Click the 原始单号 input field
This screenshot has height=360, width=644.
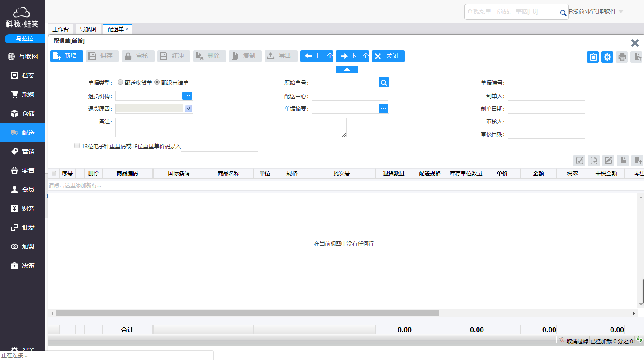pos(345,82)
